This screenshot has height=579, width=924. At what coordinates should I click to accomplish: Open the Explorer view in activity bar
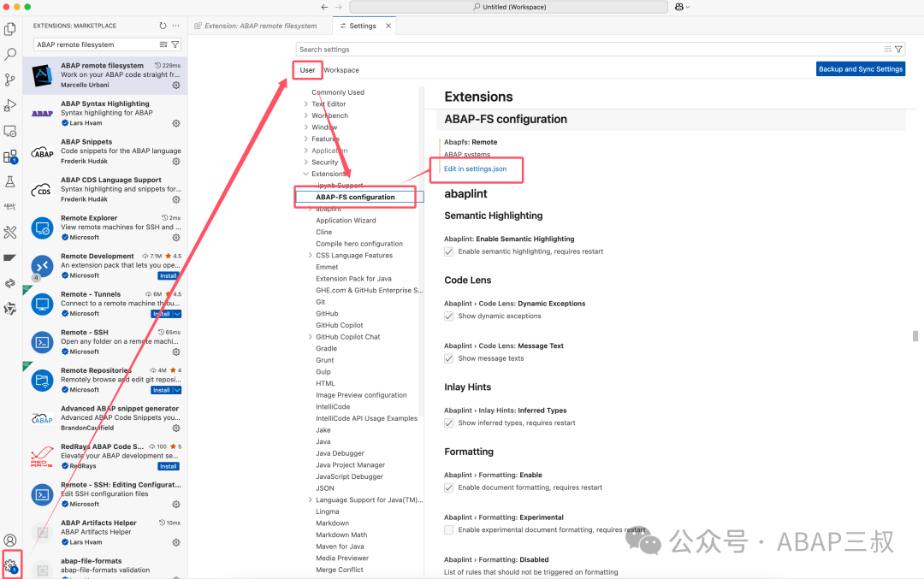click(10, 29)
